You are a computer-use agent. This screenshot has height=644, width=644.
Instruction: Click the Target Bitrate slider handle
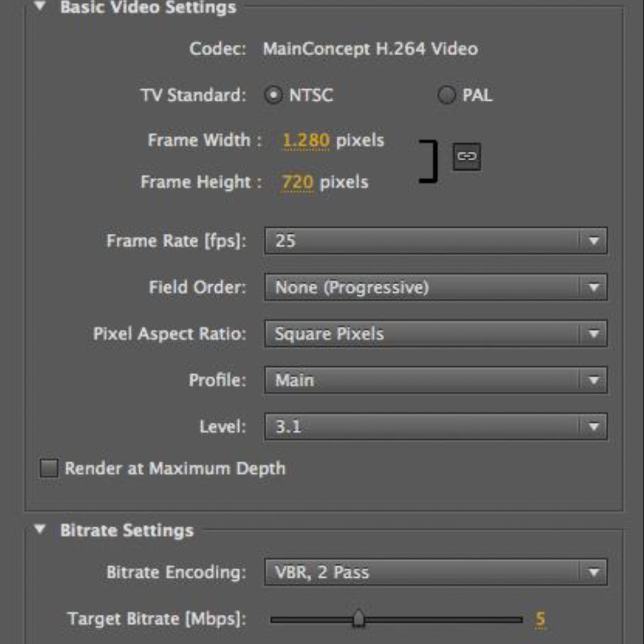359,619
